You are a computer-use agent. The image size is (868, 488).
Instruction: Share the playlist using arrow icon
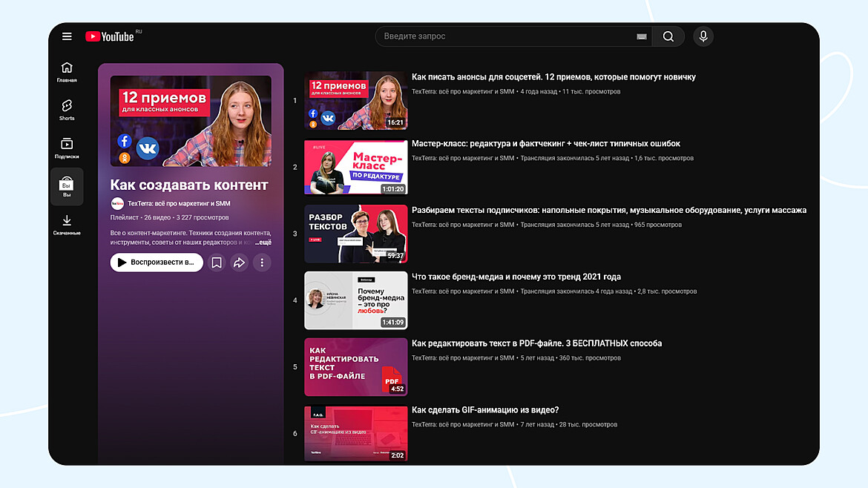pos(239,263)
